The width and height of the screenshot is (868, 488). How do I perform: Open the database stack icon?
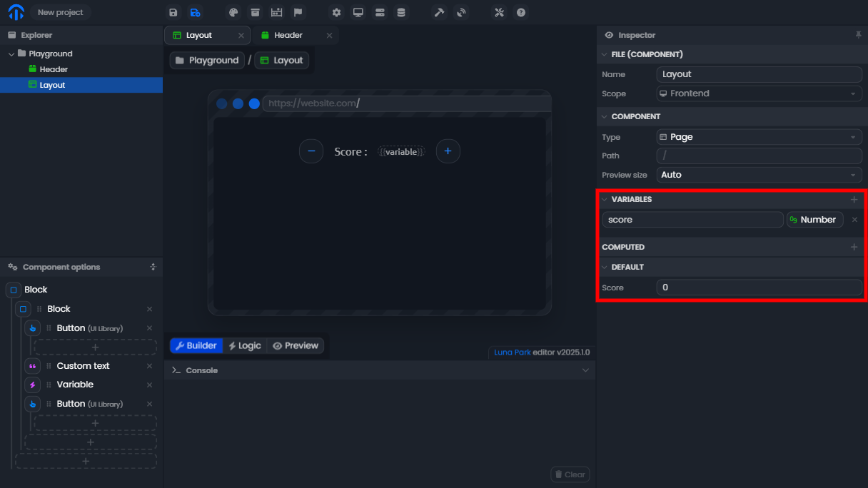401,12
